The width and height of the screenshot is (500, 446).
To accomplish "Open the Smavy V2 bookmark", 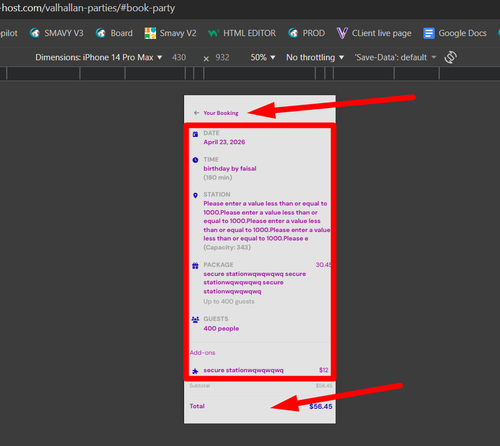I will tap(170, 33).
